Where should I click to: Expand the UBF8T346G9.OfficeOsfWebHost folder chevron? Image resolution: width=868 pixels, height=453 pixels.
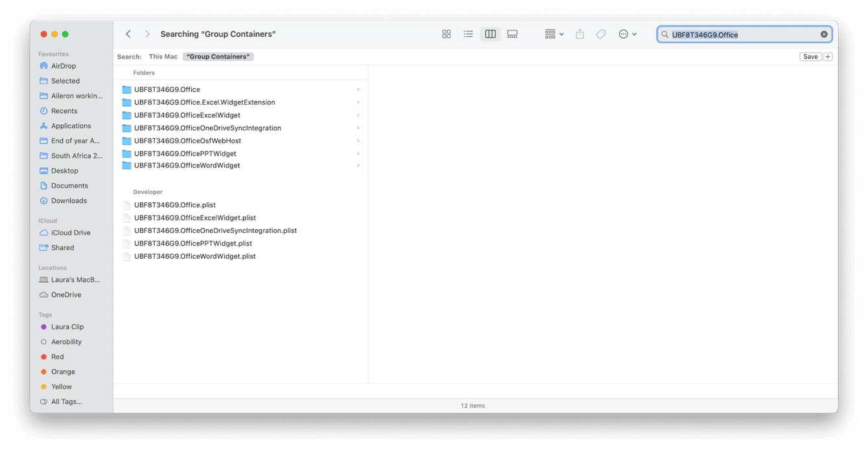click(x=358, y=140)
